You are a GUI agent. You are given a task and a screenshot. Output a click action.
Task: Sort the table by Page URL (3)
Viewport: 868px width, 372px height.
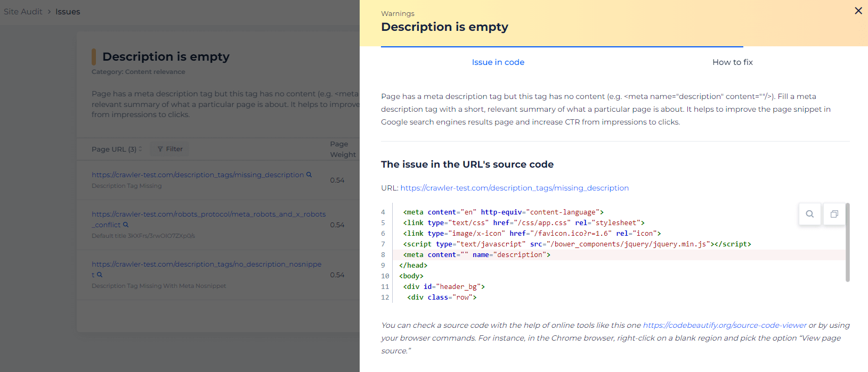(117, 149)
